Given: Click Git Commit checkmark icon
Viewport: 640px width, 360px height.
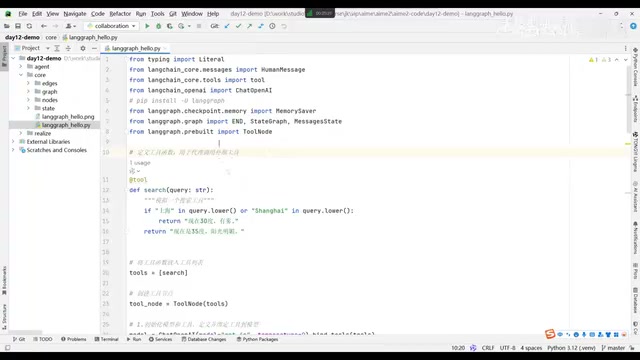Looking at the screenshot, I should coord(238,26).
